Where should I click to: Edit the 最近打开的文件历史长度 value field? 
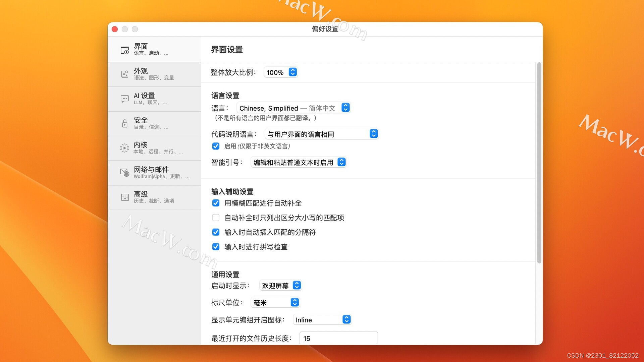pos(338,338)
